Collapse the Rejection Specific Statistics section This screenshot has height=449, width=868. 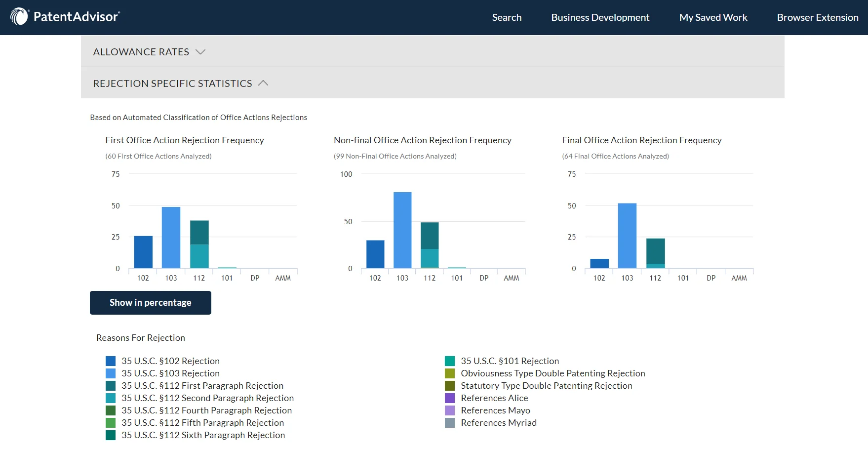pos(180,83)
